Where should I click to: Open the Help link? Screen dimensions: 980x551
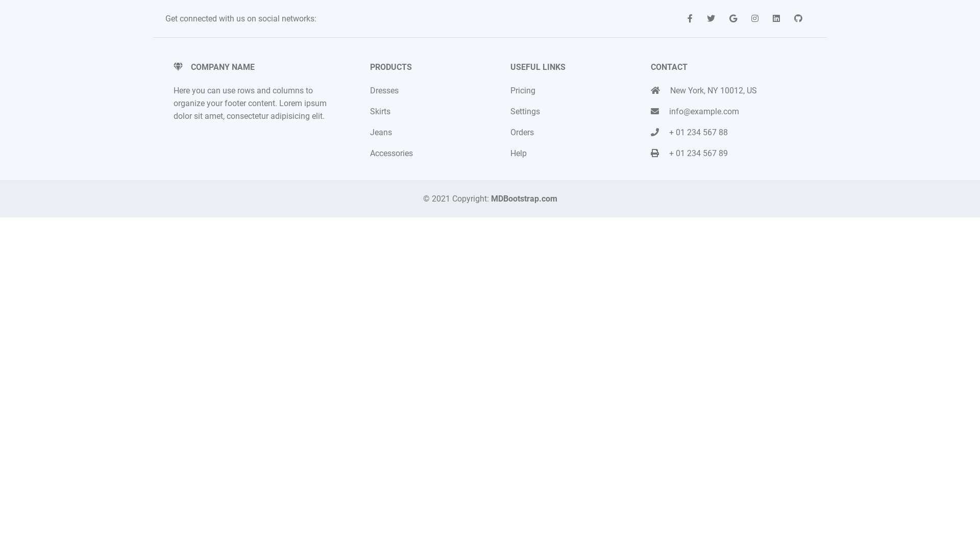(x=518, y=153)
